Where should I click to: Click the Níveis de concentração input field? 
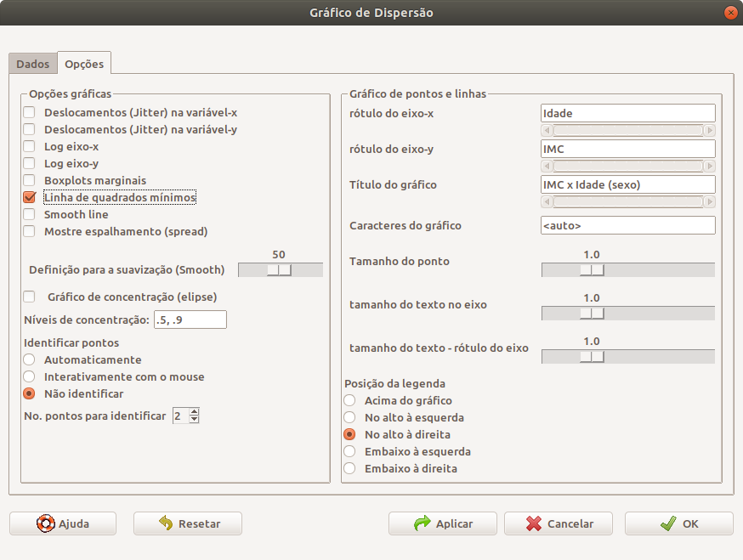(x=190, y=320)
